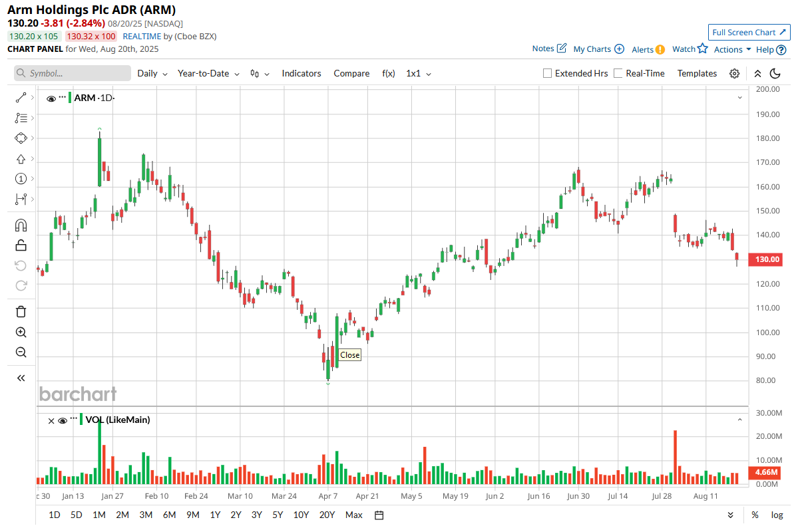Viewport: 806px width, 532px height.
Task: Open chart settings gear icon
Action: [x=734, y=74]
